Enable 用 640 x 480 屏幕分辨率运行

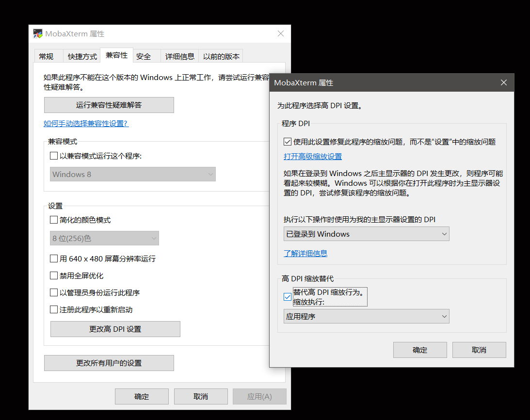(x=54, y=258)
